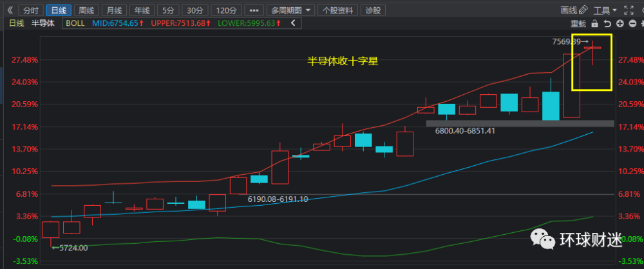The width and height of the screenshot is (644, 269).
Task: Select the 120分 period tab
Action: pyautogui.click(x=226, y=10)
